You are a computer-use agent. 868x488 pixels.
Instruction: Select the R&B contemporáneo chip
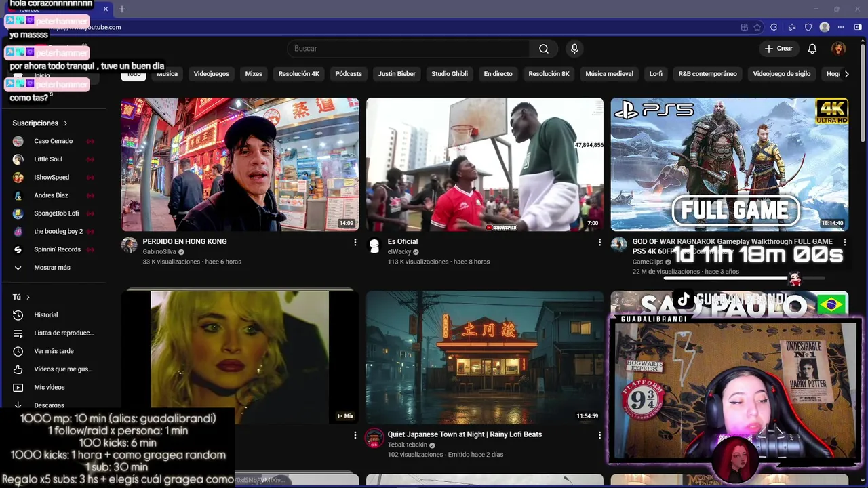click(707, 74)
